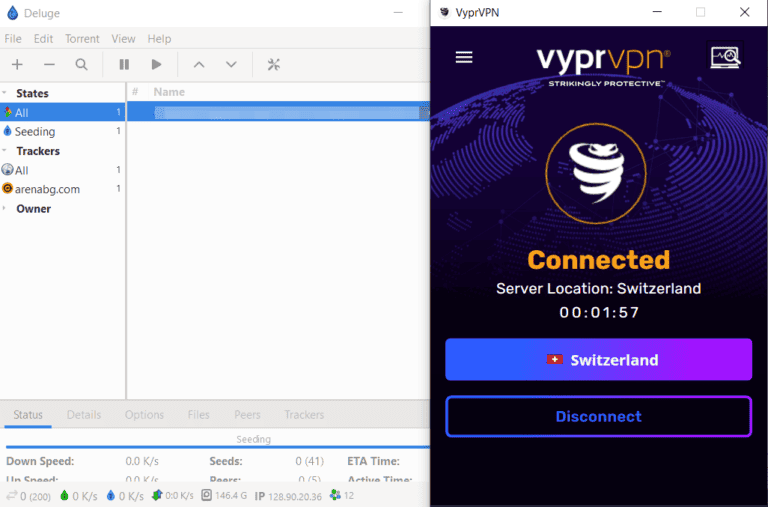Viewport: 768px width, 507px height.
Task: Move torrent down in queue
Action: pyautogui.click(x=231, y=64)
